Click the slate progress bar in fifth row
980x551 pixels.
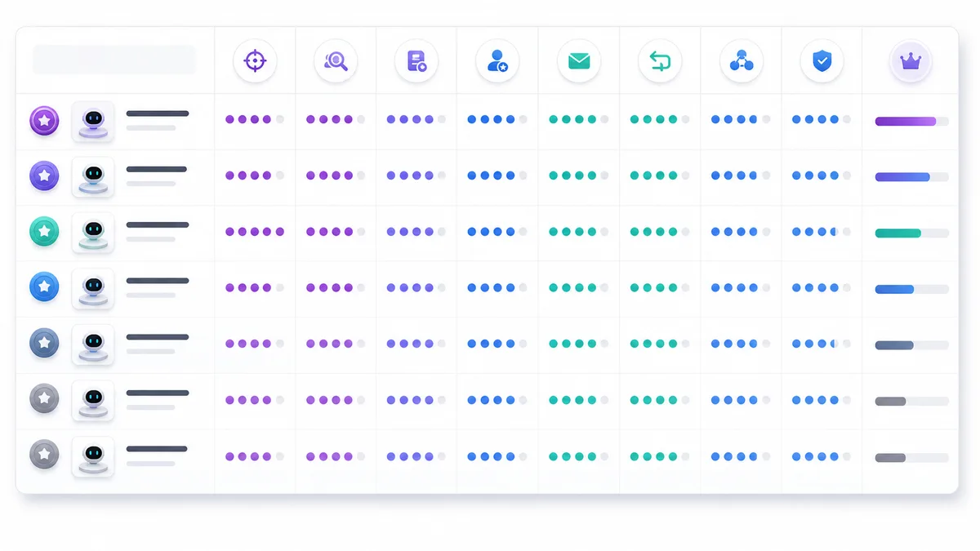(x=911, y=345)
